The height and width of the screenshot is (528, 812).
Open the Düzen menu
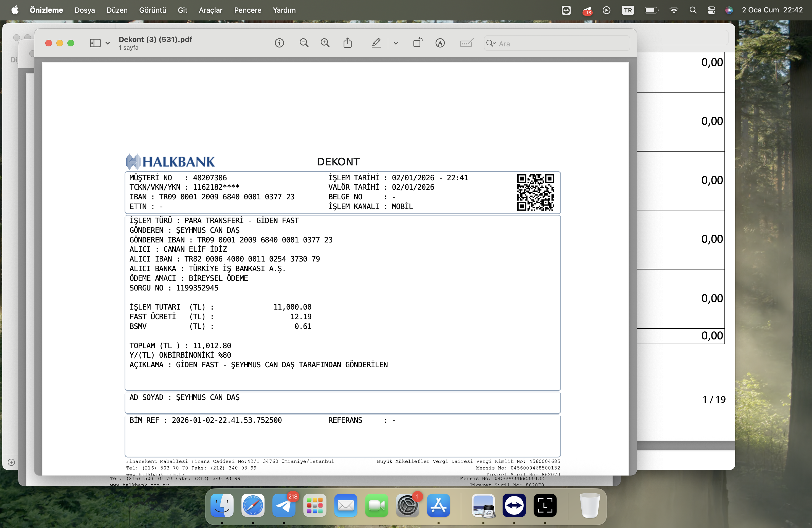pos(117,10)
